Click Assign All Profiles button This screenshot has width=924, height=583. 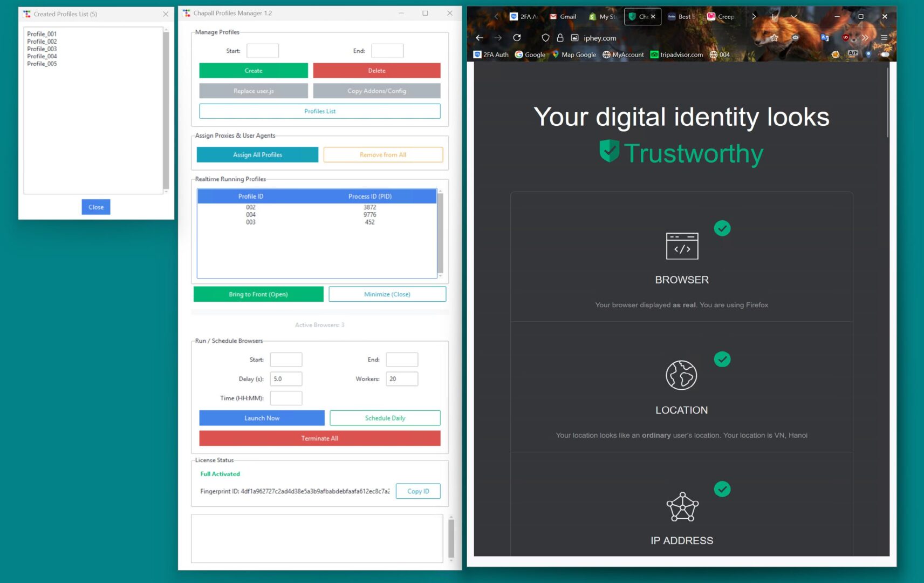(x=257, y=155)
